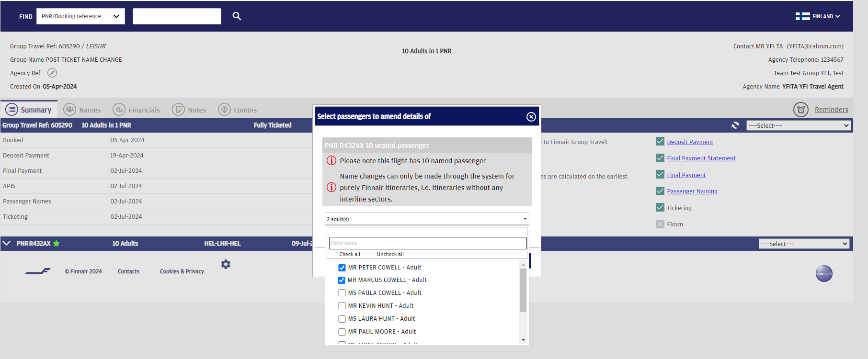Click the settings gear icon in footer
This screenshot has width=868, height=359.
(226, 264)
